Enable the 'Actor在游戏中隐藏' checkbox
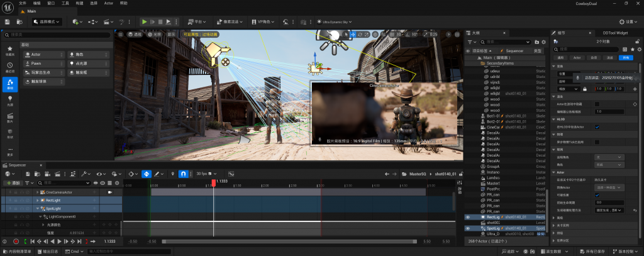 pyautogui.click(x=597, y=104)
